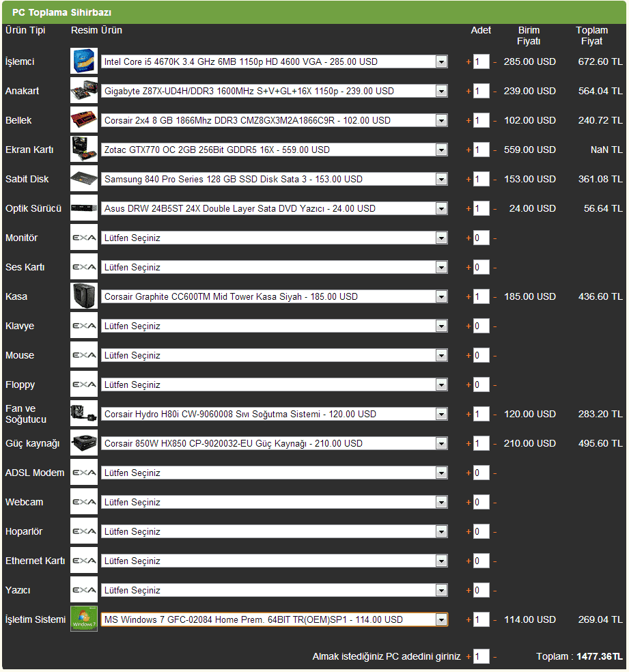Click the 559.00 USD unit price
629x672 pixels.
(x=529, y=150)
